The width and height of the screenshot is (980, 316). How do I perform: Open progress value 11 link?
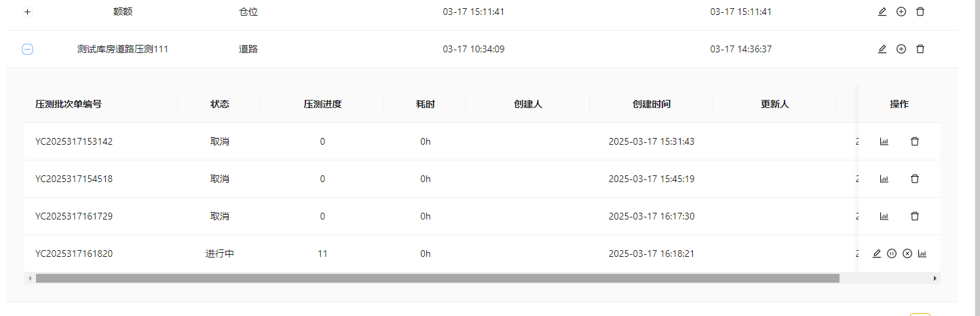[x=322, y=253]
